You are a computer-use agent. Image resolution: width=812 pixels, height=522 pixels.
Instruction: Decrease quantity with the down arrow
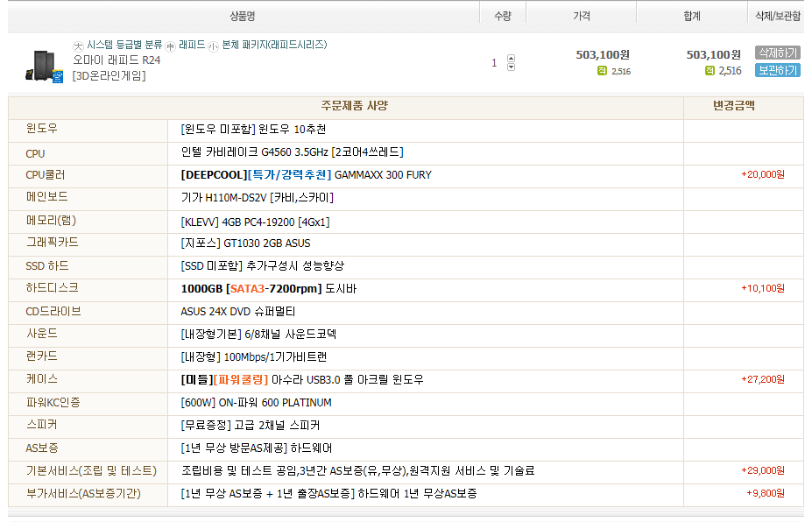click(x=512, y=67)
